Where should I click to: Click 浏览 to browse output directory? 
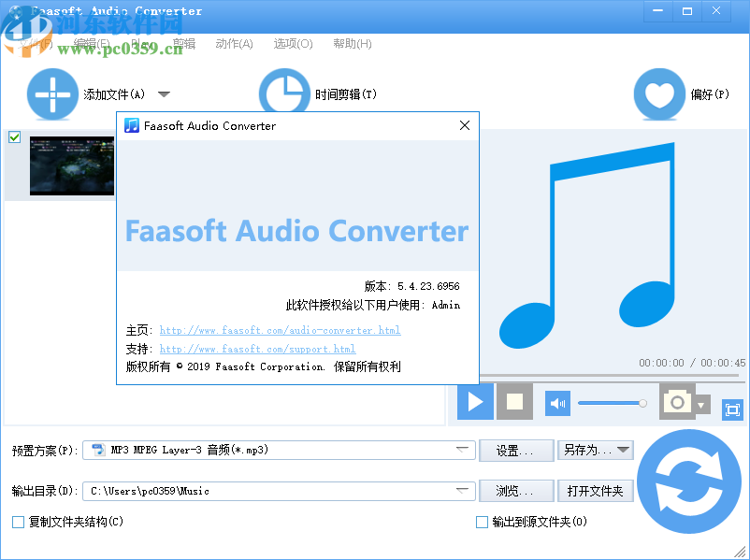click(x=516, y=490)
